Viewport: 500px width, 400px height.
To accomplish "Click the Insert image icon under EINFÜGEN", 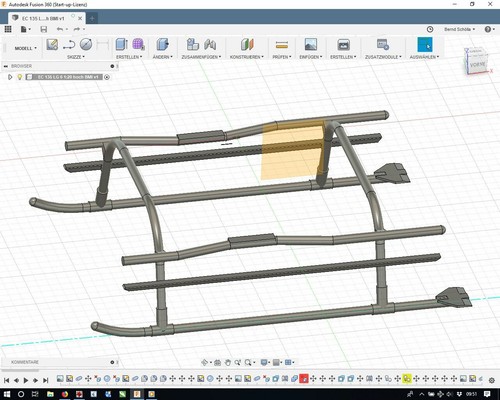I will pyautogui.click(x=311, y=44).
